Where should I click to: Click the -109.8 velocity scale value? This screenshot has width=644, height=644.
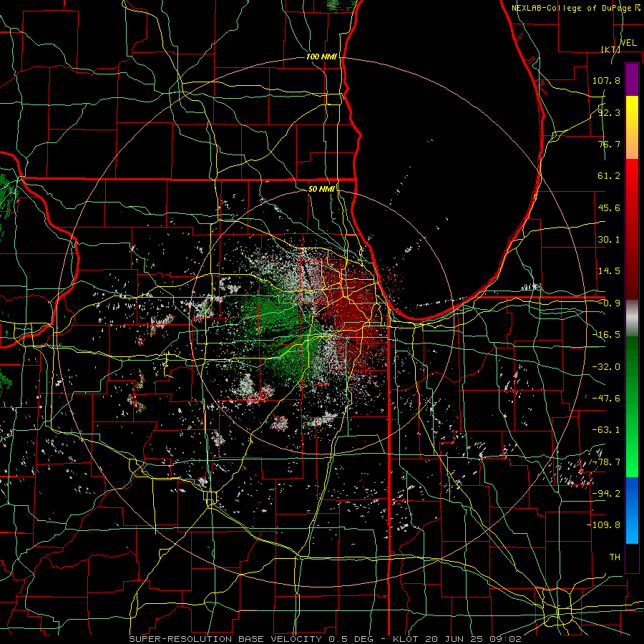603,525
